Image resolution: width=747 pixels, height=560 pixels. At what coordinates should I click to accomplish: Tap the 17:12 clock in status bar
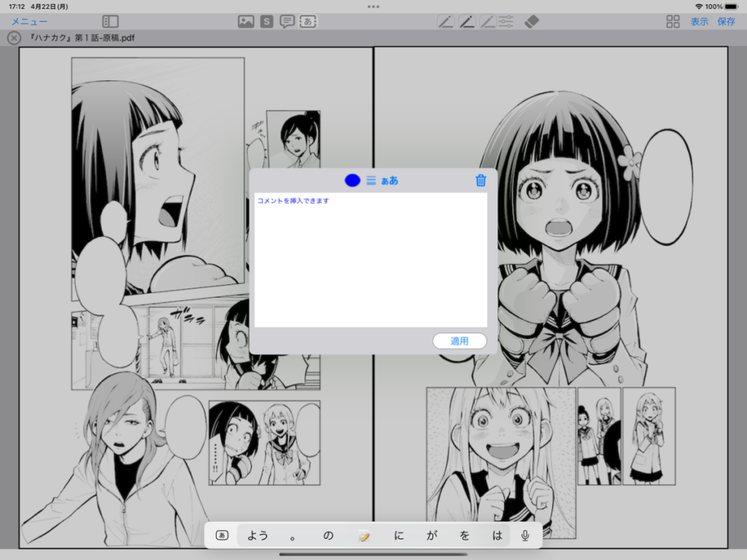click(17, 7)
